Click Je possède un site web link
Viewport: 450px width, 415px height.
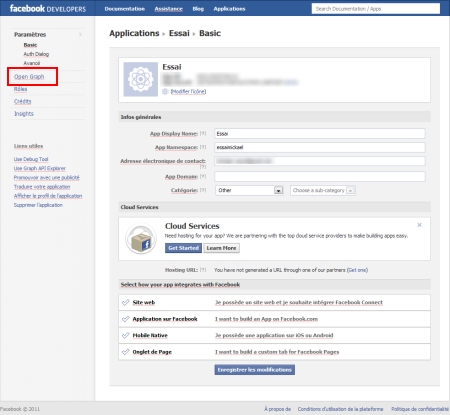[299, 302]
